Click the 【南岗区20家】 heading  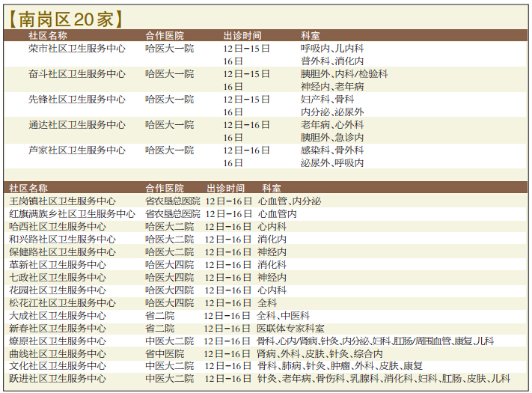[x=65, y=19]
